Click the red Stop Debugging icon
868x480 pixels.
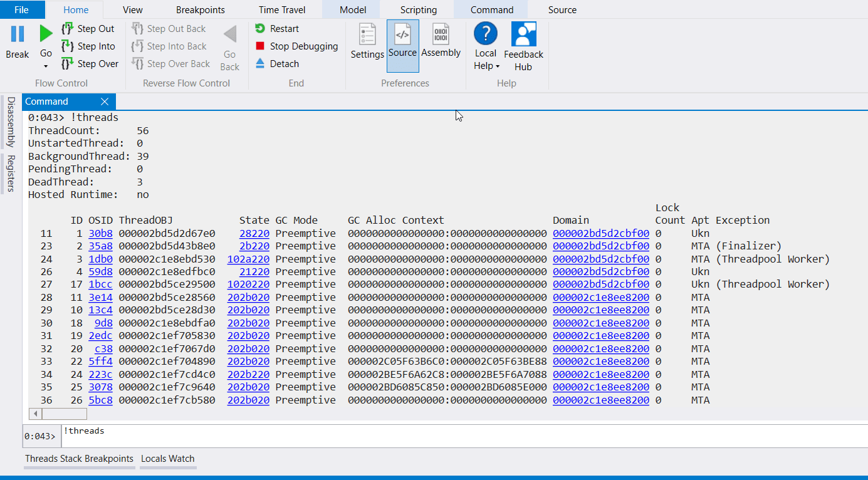pyautogui.click(x=259, y=46)
